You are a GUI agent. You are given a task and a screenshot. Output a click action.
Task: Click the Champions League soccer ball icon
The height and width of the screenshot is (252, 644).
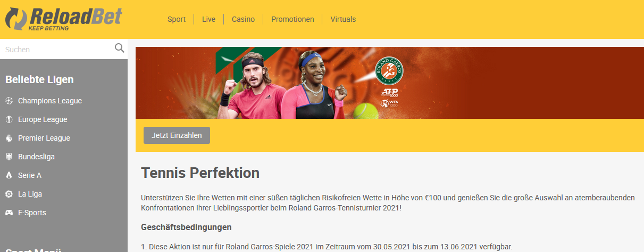click(9, 101)
